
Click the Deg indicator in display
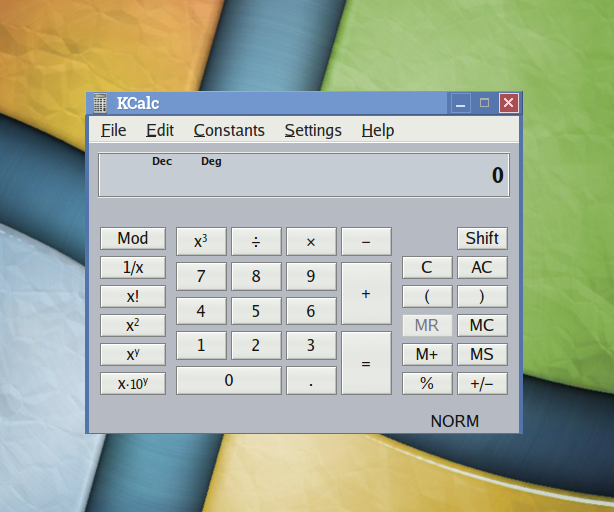(x=211, y=161)
